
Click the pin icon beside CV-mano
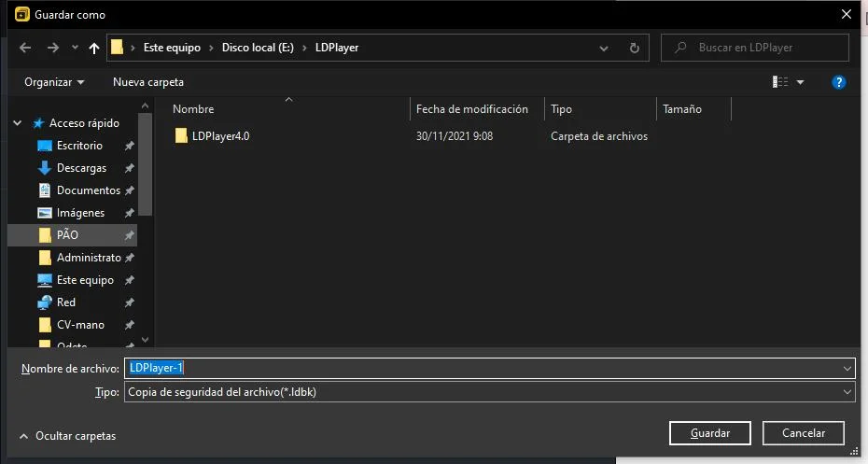tap(129, 325)
